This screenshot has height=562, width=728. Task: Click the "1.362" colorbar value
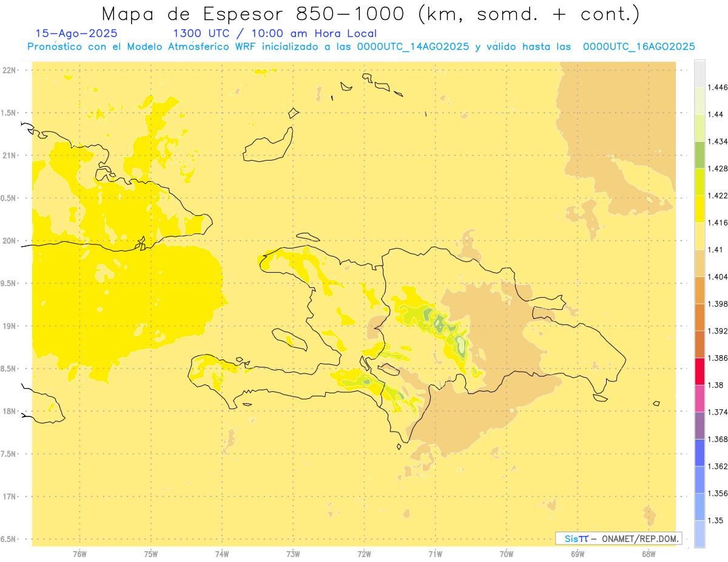(x=717, y=466)
